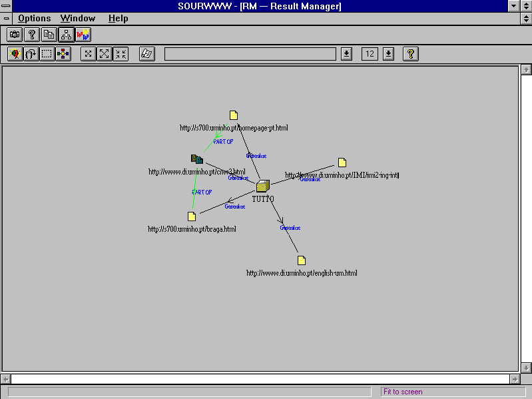Image resolution: width=532 pixels, height=399 pixels.
Task: Click the question mark icon in top toolbar
Action: 31,35
